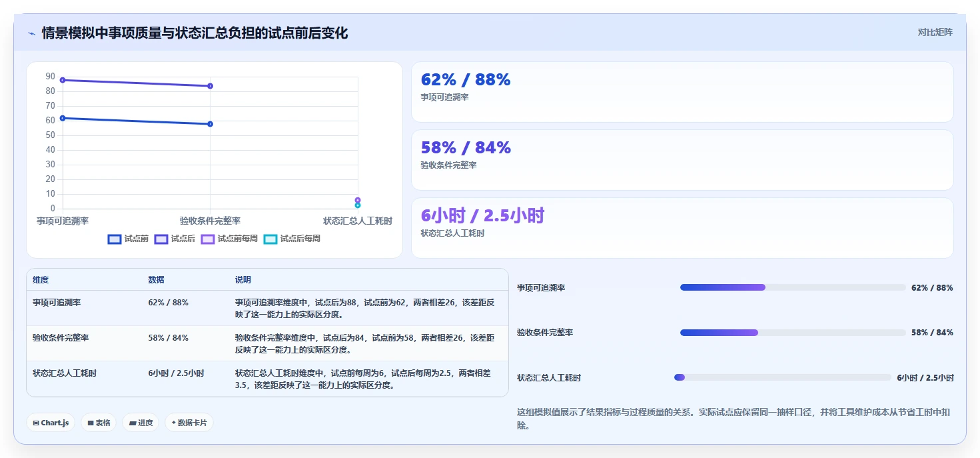
Task: Click the 58% / 84% progress value
Action: pos(932,333)
